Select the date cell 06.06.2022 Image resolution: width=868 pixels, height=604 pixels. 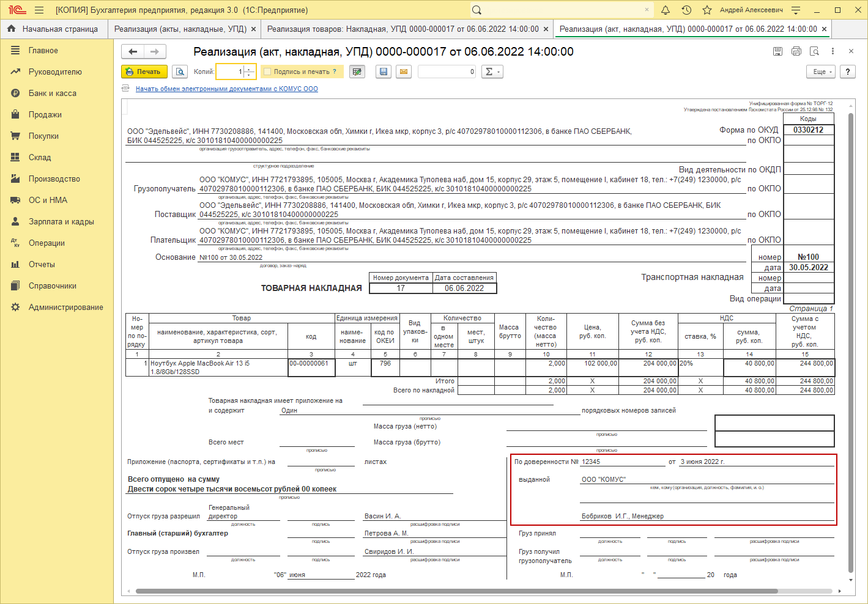464,288
